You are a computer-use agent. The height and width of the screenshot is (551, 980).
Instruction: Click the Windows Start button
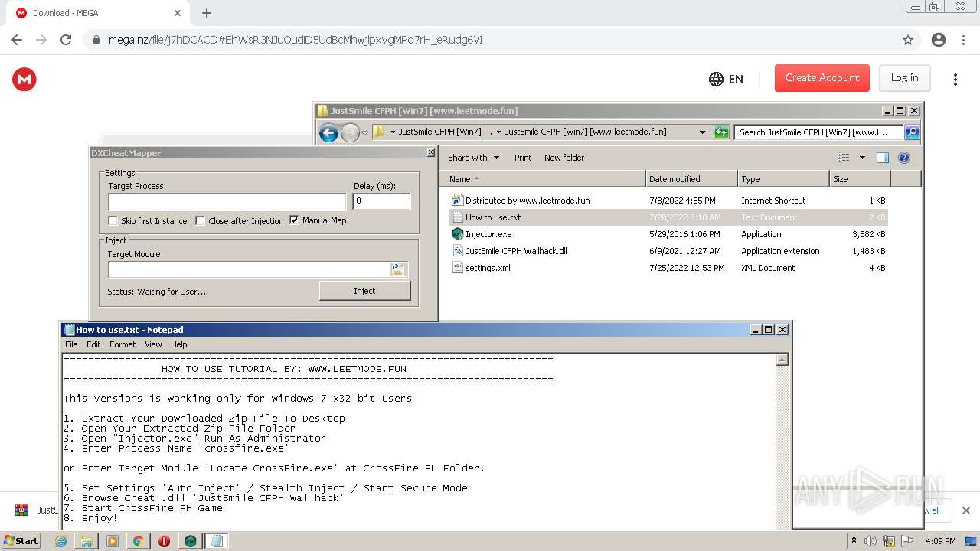point(21,541)
